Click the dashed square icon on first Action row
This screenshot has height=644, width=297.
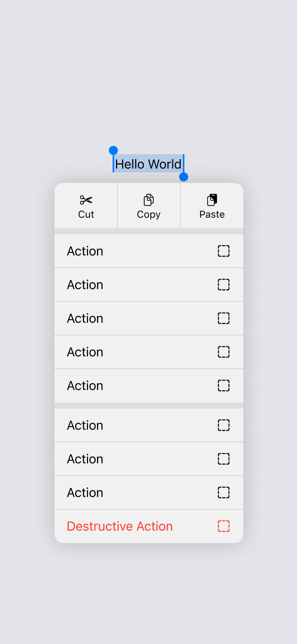[224, 251]
